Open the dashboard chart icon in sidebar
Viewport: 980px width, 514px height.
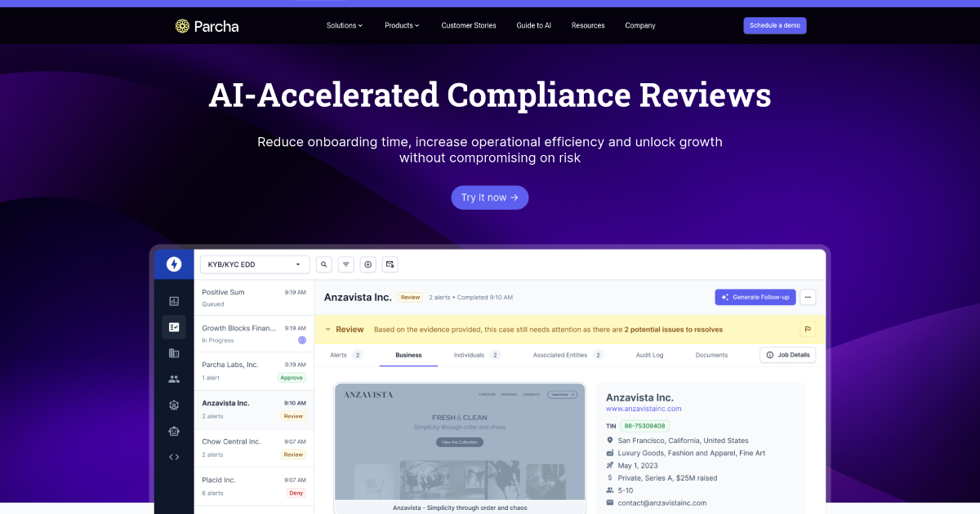(x=174, y=301)
